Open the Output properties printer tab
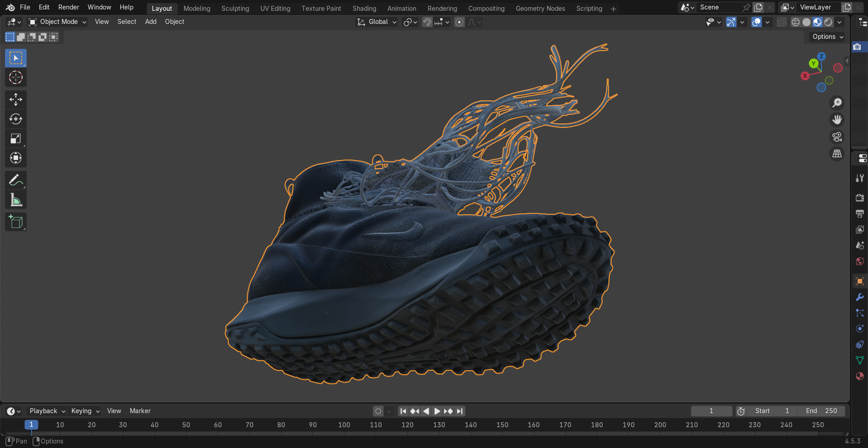Viewport: 868px width, 448px height. pyautogui.click(x=860, y=213)
